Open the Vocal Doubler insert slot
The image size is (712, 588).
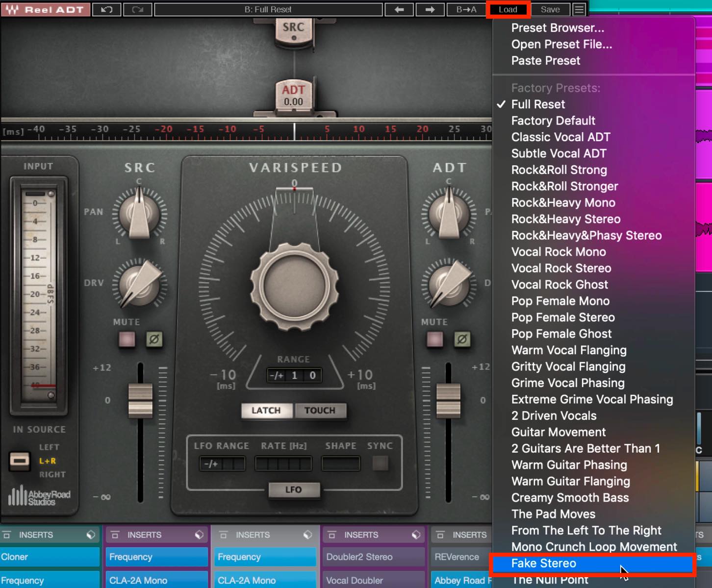coord(374,580)
